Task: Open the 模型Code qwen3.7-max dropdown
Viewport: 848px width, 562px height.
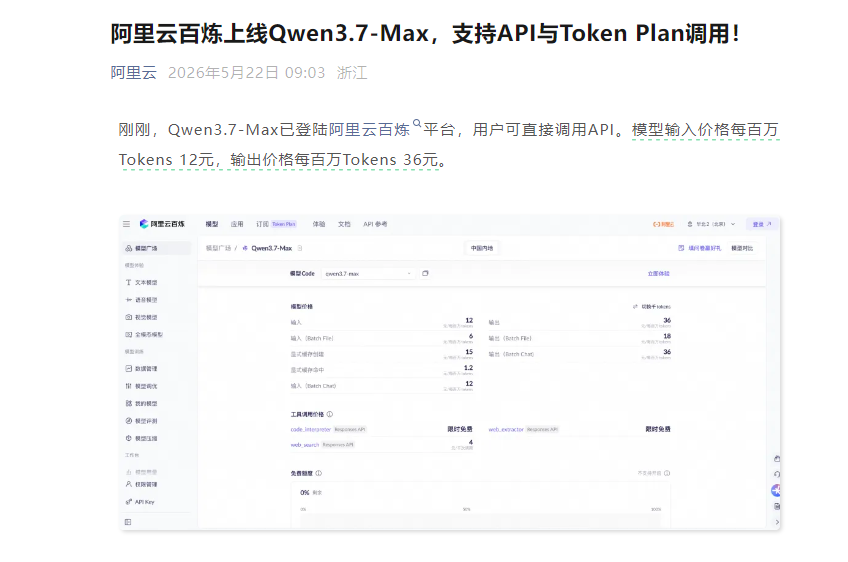Action: [x=368, y=274]
